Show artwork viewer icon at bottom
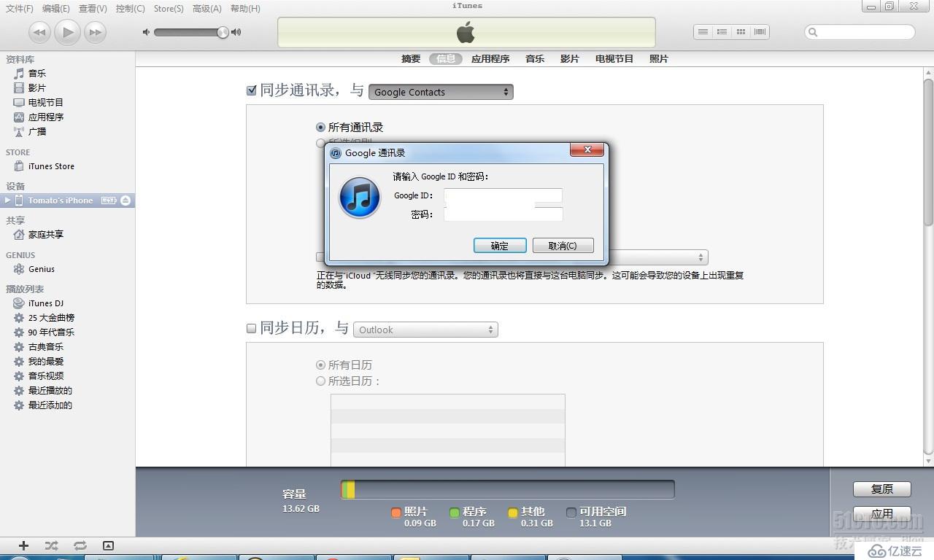The image size is (934, 560). point(108,545)
